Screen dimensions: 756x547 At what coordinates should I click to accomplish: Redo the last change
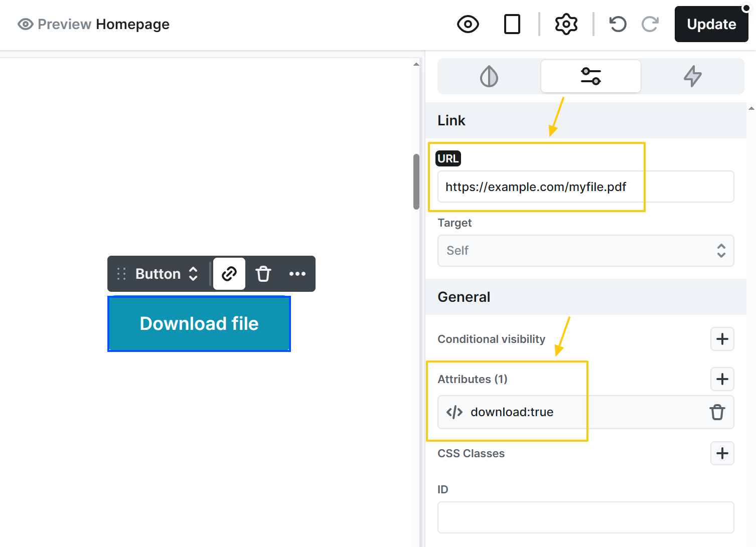pos(650,24)
